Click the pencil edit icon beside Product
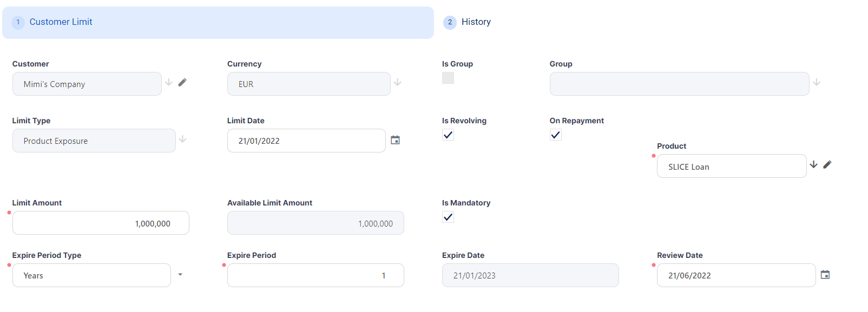The height and width of the screenshot is (312, 868). point(827,164)
